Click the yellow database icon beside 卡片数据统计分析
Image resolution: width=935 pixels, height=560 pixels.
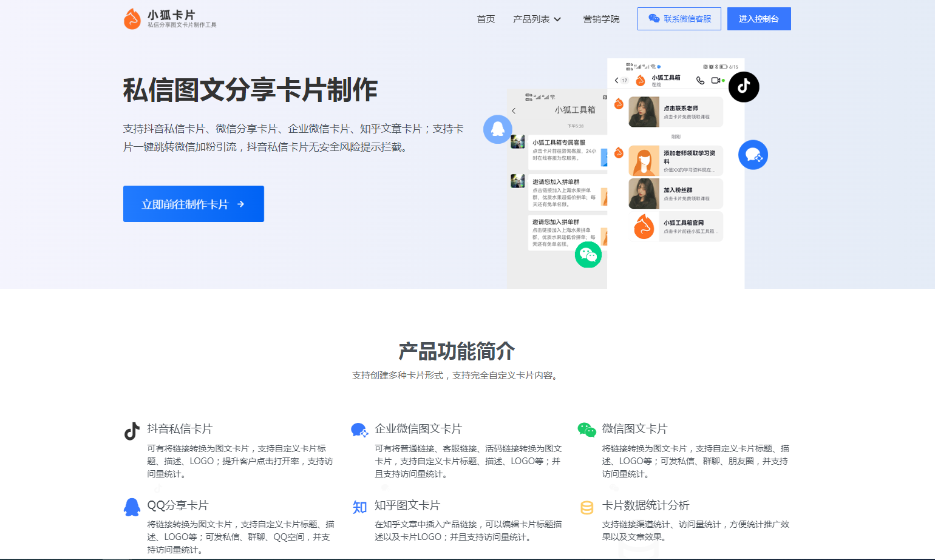(586, 508)
